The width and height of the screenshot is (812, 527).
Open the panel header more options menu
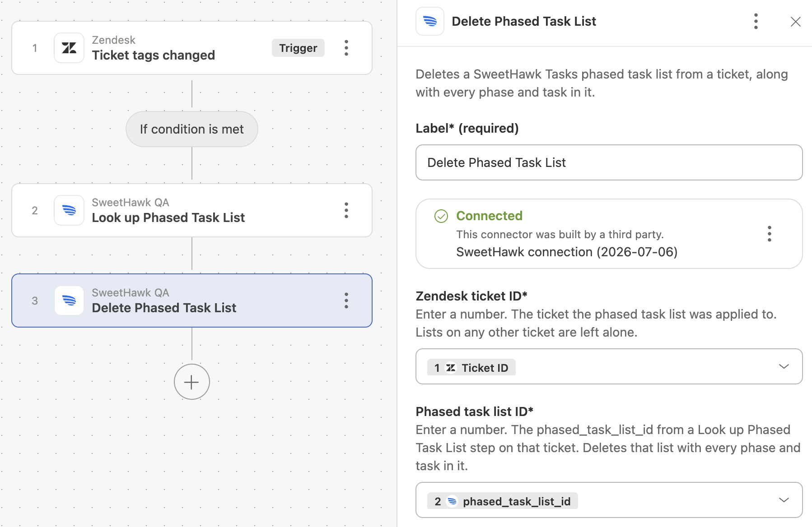click(756, 21)
